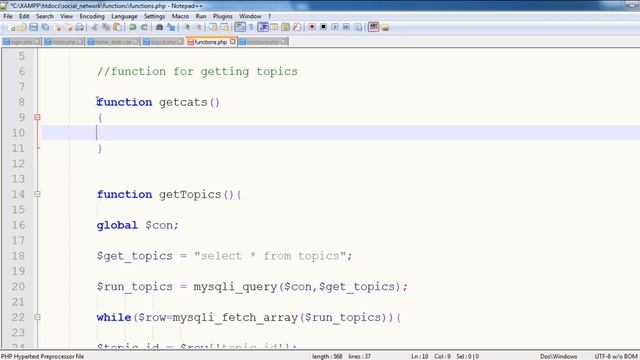Collapse the getTopics function fold at line 14

click(x=37, y=194)
